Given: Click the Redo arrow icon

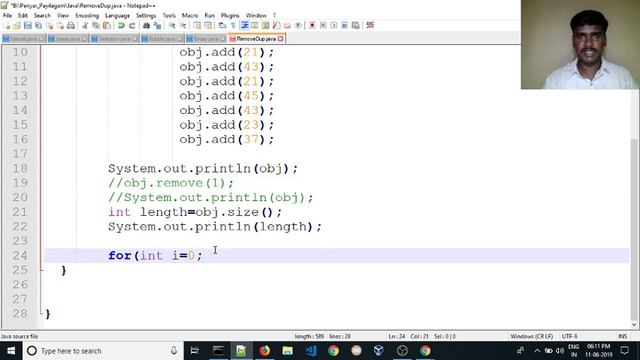Looking at the screenshot, I should pyautogui.click(x=132, y=25).
